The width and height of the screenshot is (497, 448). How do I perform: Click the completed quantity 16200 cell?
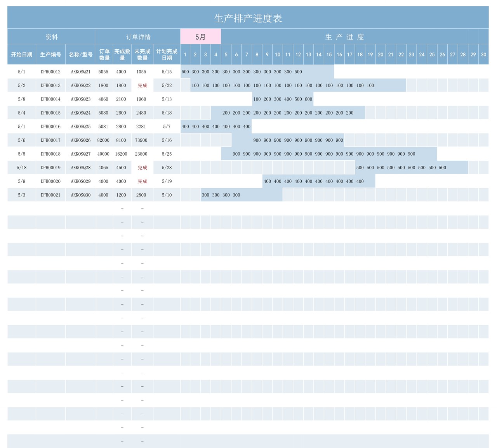(121, 154)
